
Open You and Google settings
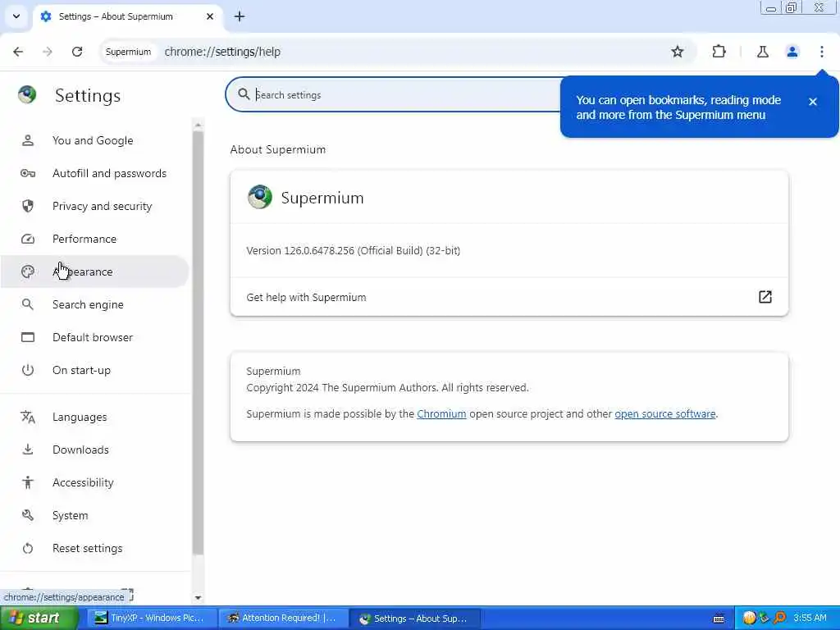pyautogui.click(x=94, y=140)
